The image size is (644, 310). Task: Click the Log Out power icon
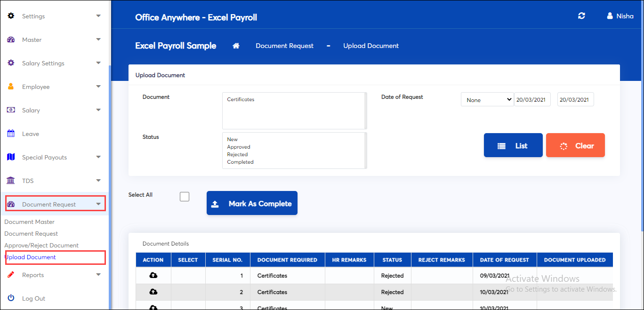11,298
